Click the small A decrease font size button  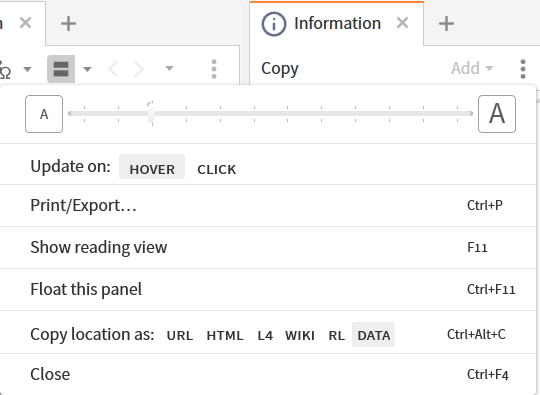[x=44, y=114]
